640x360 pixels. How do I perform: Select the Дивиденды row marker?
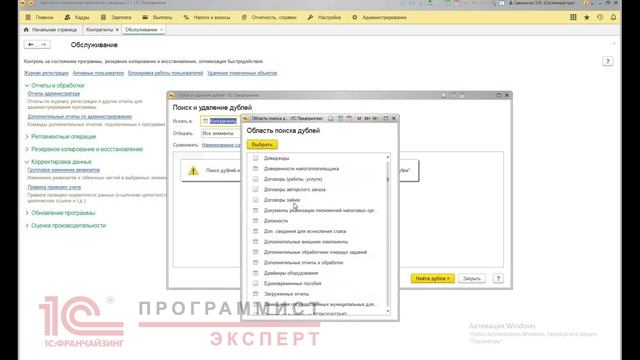(256, 158)
